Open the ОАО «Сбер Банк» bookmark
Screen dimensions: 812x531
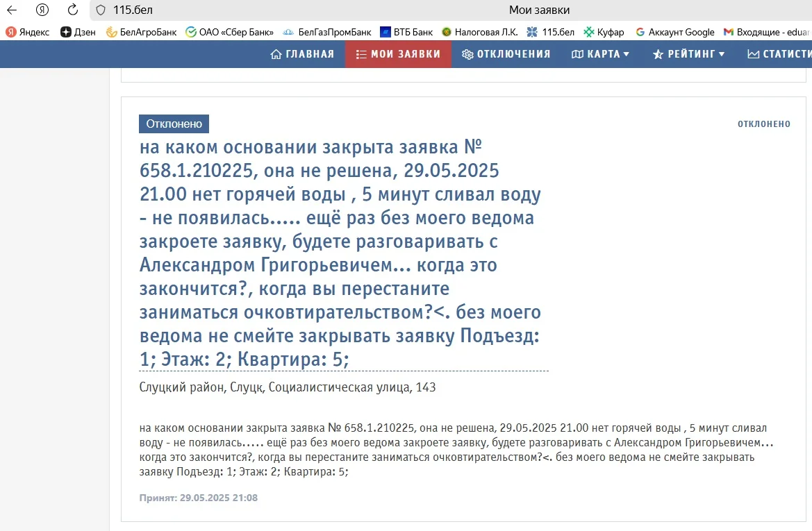pos(230,32)
